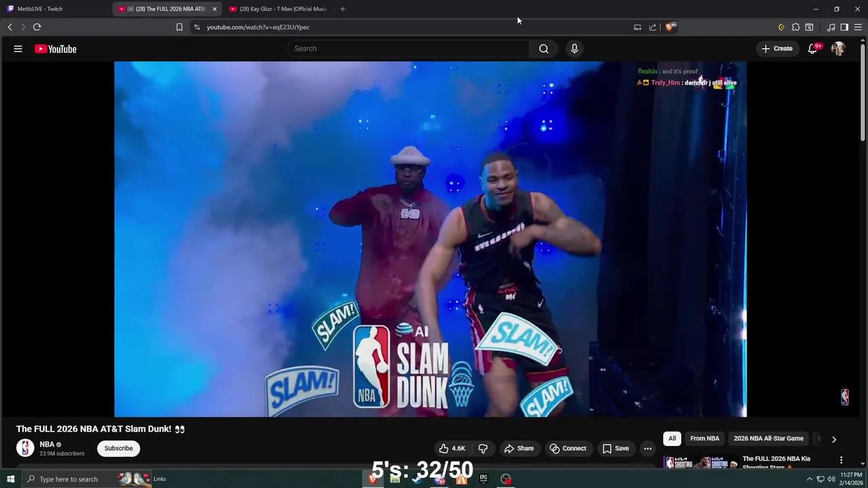Open Brave Shields lion icon
Viewport: 868px width, 488px height.
(670, 27)
